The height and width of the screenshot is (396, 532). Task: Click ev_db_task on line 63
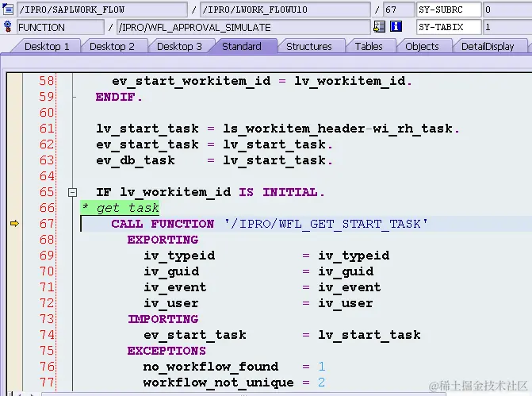point(136,160)
